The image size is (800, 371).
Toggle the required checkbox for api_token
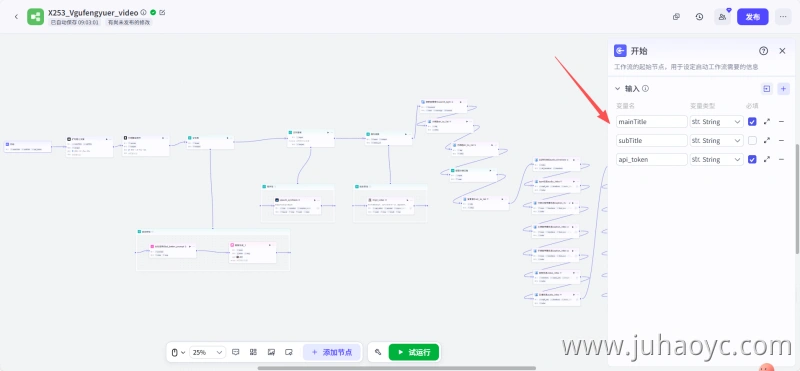pyautogui.click(x=752, y=160)
